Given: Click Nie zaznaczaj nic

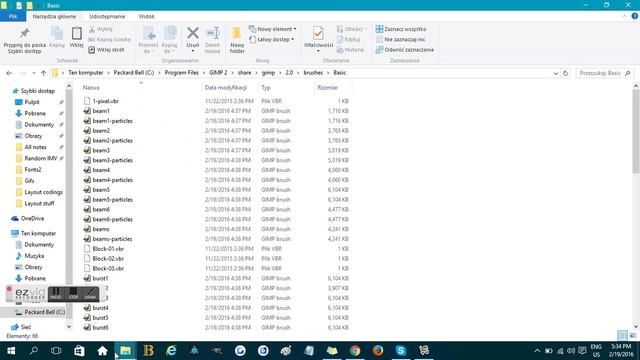Looking at the screenshot, I should [400, 40].
